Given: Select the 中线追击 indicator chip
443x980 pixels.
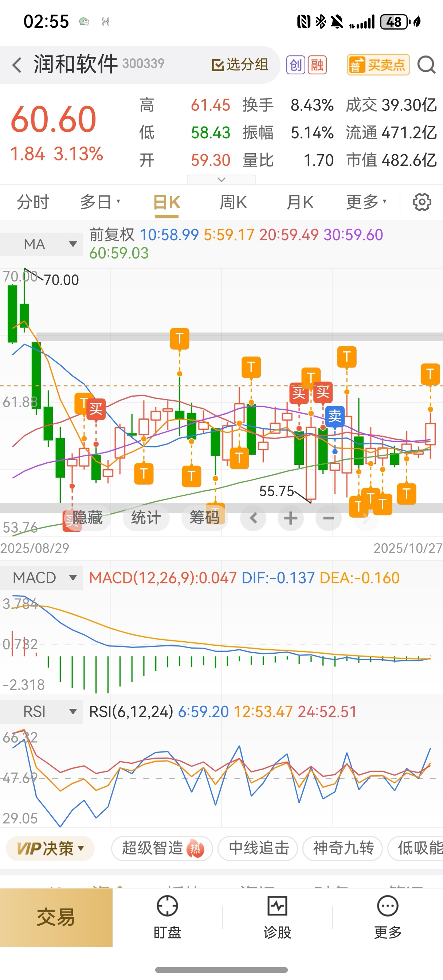Looking at the screenshot, I should tap(258, 848).
